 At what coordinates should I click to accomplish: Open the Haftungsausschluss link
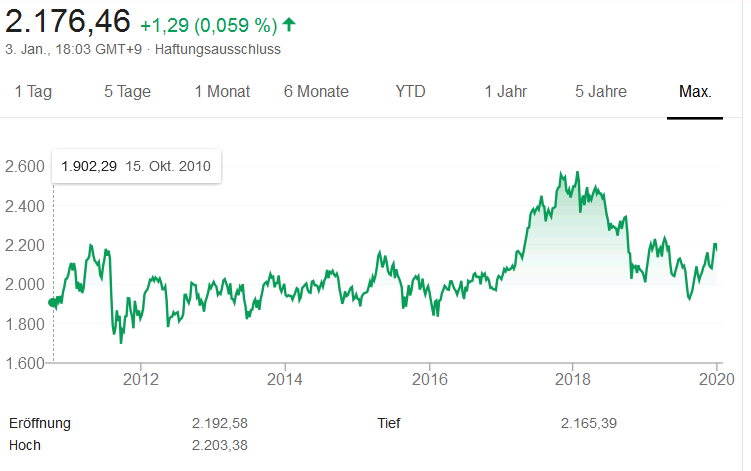tap(218, 48)
